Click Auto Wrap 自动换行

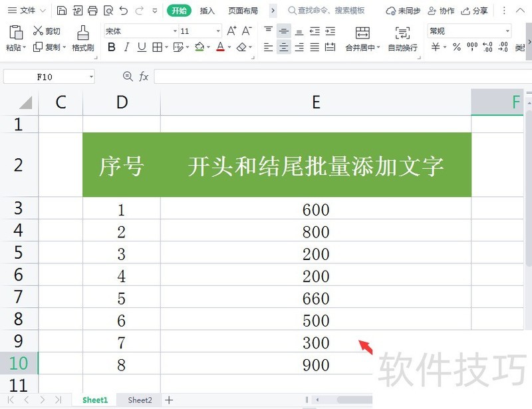(403, 39)
